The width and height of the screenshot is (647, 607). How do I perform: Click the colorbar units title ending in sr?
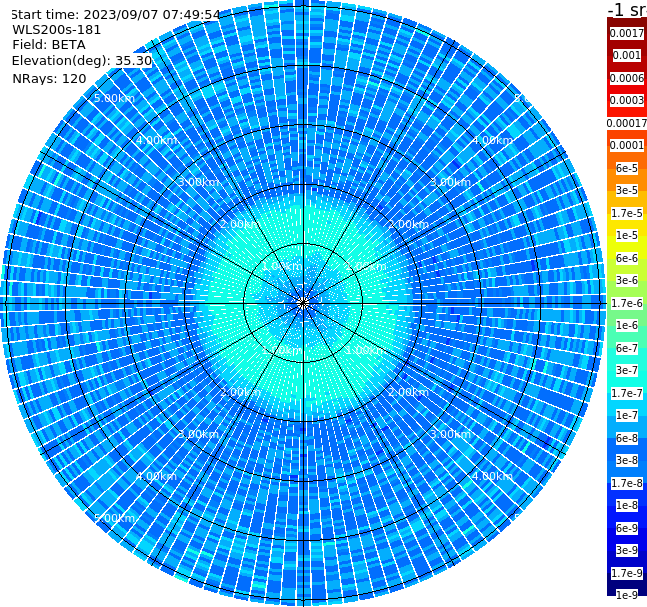[627, 9]
